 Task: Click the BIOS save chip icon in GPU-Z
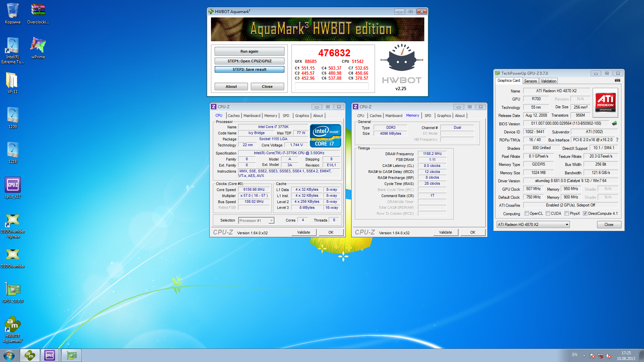pos(614,123)
